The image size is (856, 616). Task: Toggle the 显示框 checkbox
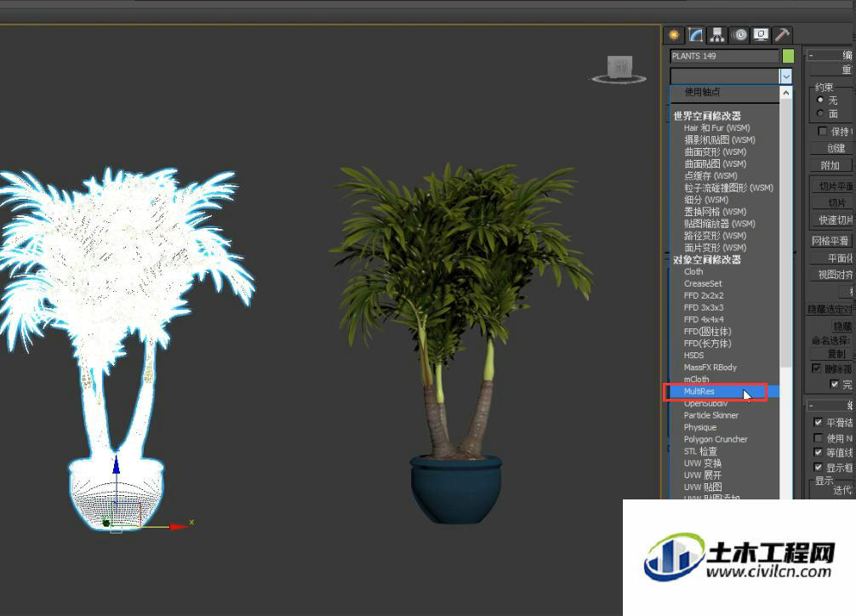pos(818,467)
